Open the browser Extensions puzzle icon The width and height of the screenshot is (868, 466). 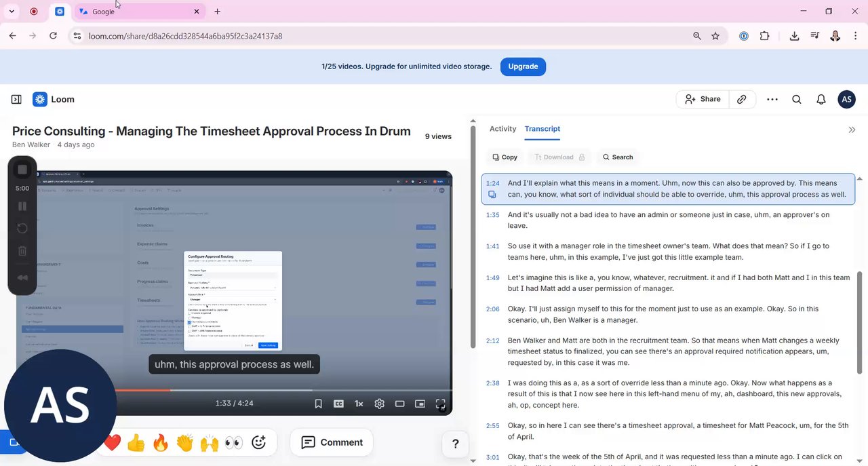(765, 36)
